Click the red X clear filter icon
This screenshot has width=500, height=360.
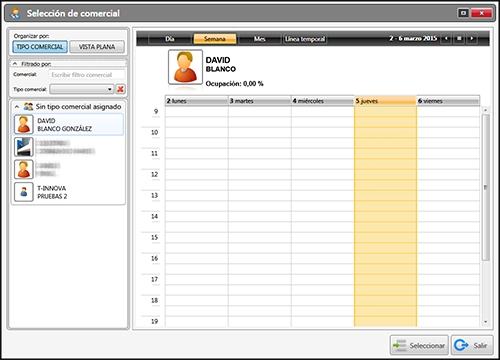coord(120,89)
